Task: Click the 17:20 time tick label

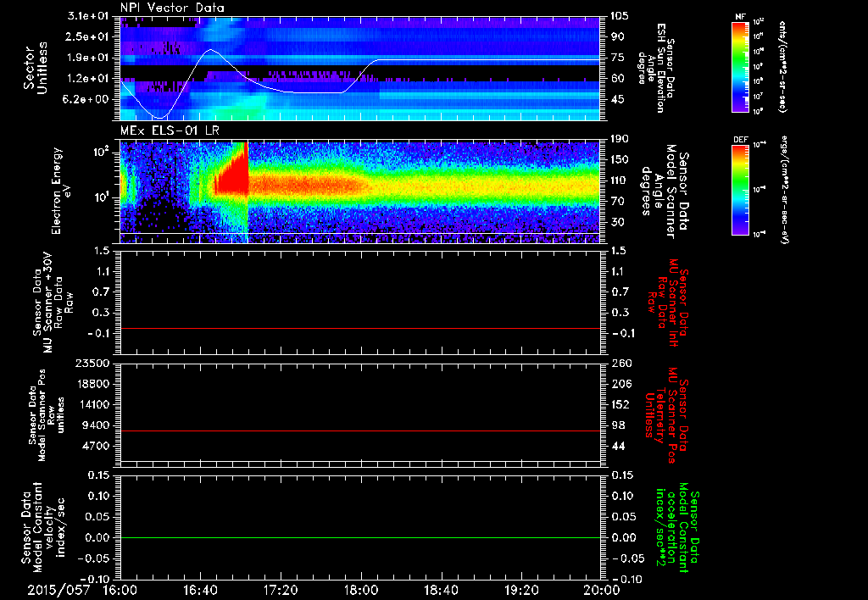Action: [281, 590]
